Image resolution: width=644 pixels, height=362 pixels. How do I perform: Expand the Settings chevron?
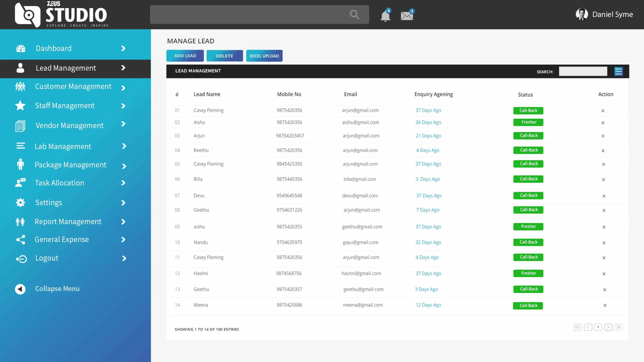[123, 203]
